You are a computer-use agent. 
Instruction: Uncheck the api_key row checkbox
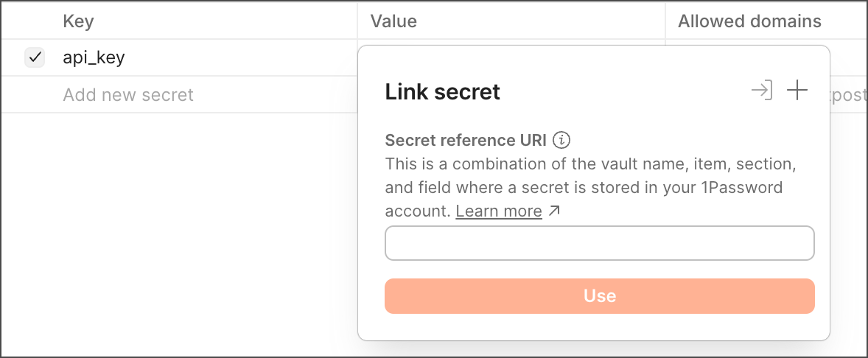(35, 57)
